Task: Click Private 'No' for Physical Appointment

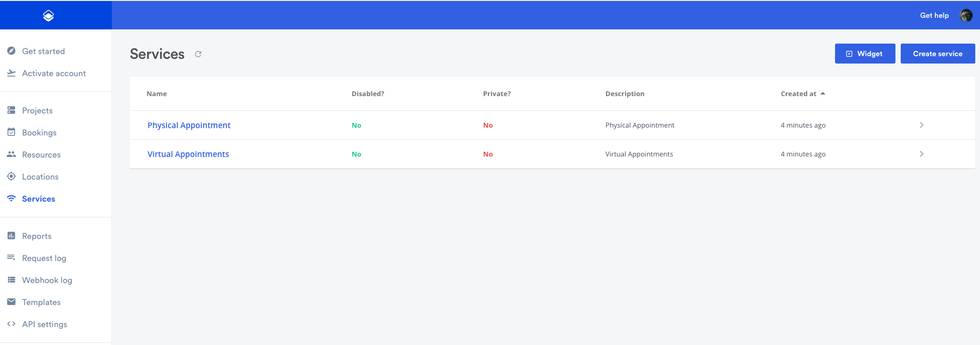Action: [x=488, y=125]
